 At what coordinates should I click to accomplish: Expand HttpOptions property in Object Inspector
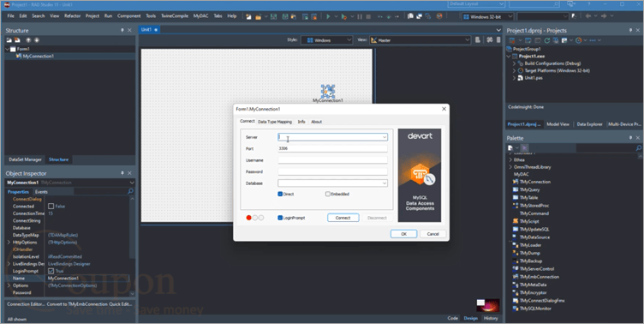click(x=9, y=243)
